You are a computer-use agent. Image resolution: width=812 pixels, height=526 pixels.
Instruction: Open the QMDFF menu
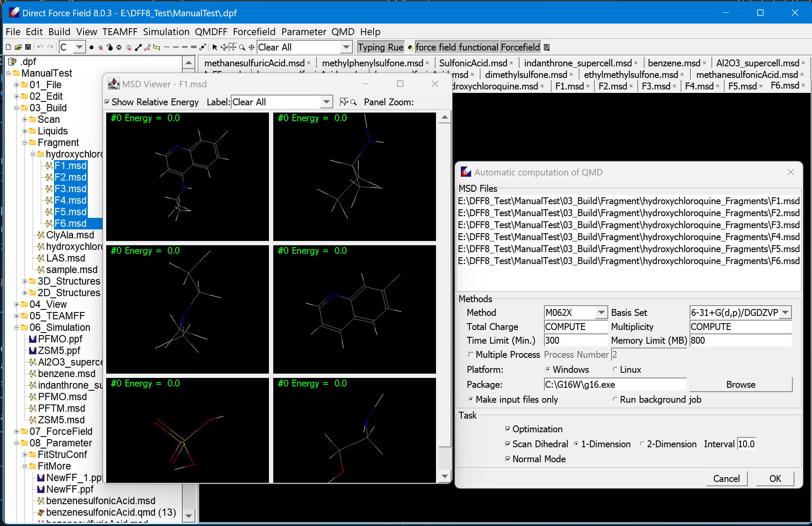point(211,32)
